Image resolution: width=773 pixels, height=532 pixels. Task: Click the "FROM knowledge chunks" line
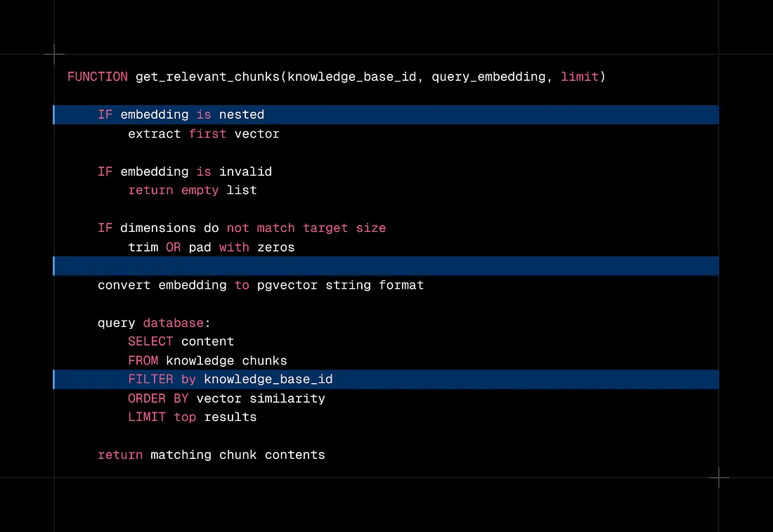point(207,361)
